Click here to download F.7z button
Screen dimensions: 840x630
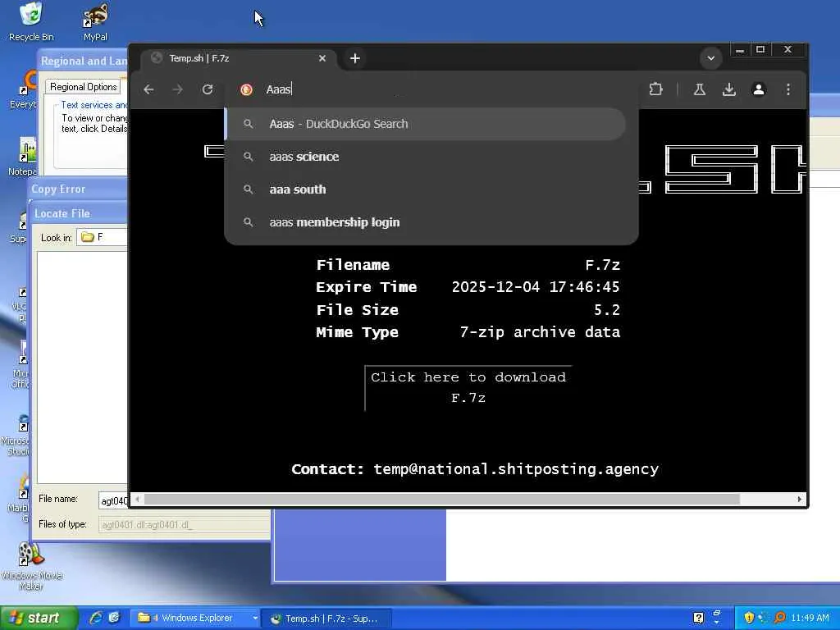click(x=468, y=388)
